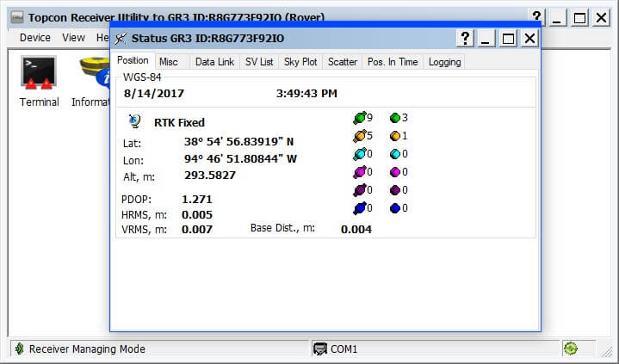Open the Terminal icon
The image size is (619, 364).
[39, 73]
